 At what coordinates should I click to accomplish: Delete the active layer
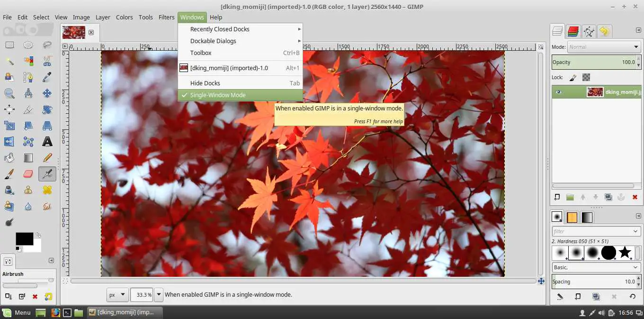click(x=634, y=197)
